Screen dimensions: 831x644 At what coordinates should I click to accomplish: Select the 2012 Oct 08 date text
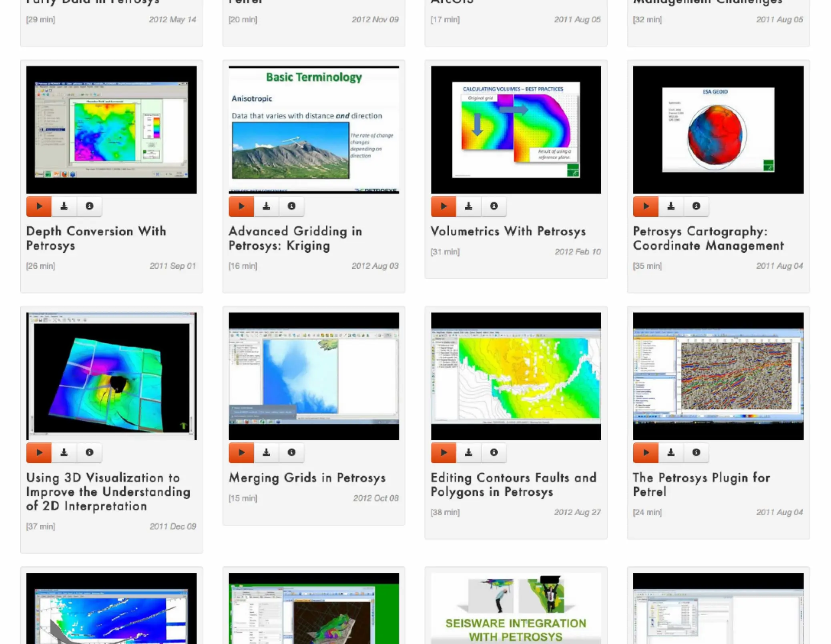click(376, 498)
